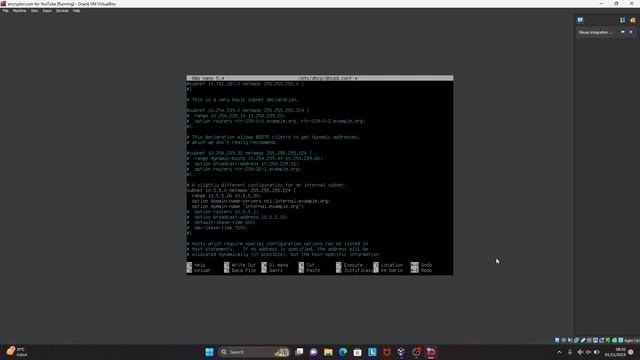Open the blue L app in the taskbar
Image resolution: width=640 pixels, height=360 pixels.
coord(372,352)
